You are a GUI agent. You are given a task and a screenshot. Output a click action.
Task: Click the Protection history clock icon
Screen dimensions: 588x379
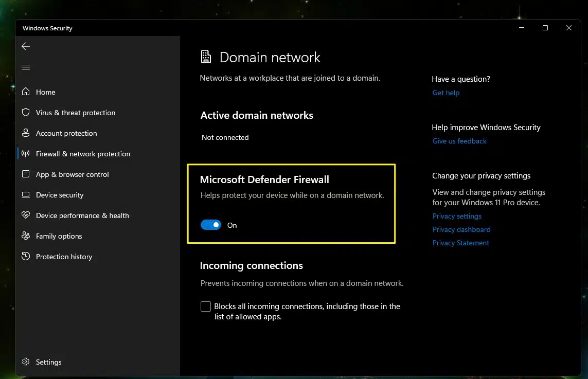[x=26, y=256]
